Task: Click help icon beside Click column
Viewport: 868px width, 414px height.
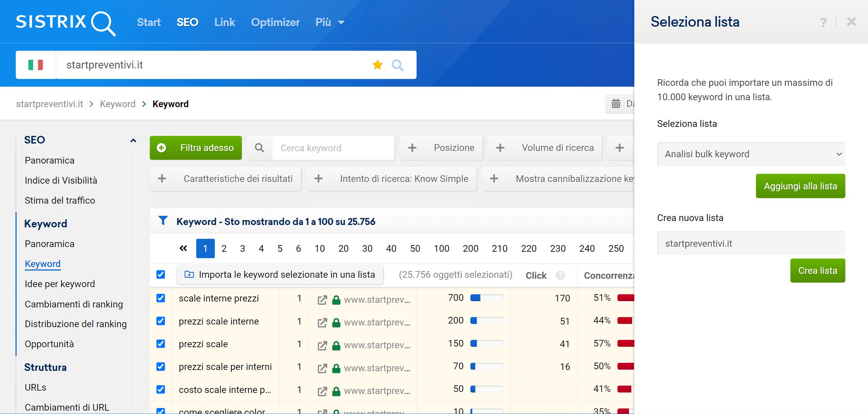Action: point(560,275)
